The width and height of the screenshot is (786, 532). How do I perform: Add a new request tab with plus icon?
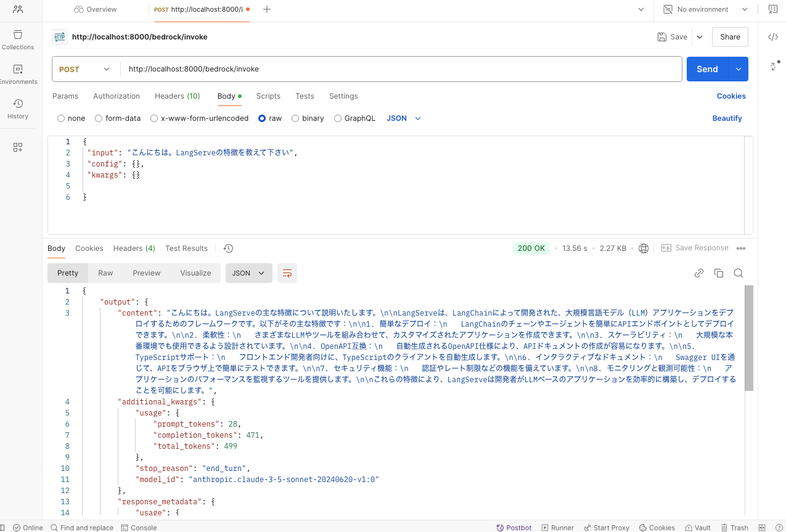pos(267,9)
